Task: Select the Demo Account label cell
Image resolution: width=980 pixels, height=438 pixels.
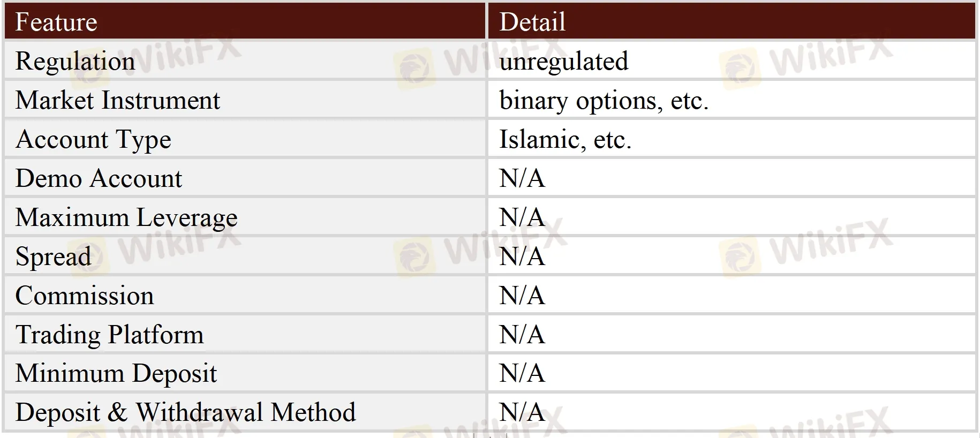Action: (x=99, y=178)
